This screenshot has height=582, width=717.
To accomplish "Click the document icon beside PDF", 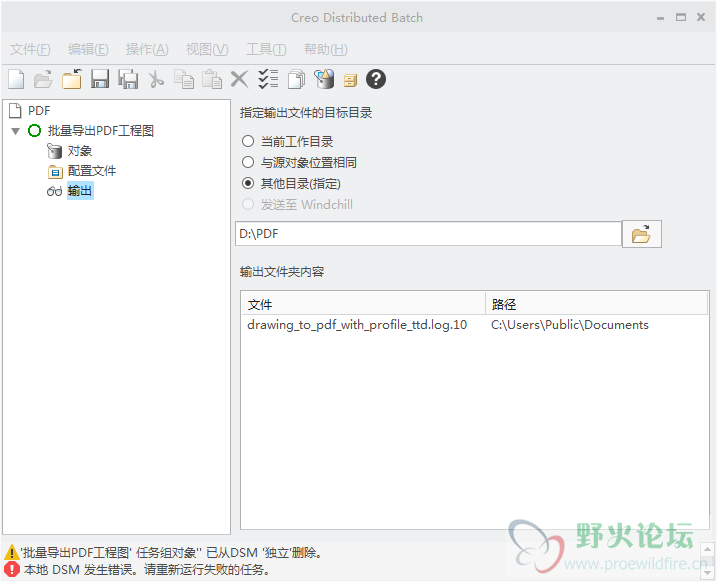I will click(x=16, y=110).
